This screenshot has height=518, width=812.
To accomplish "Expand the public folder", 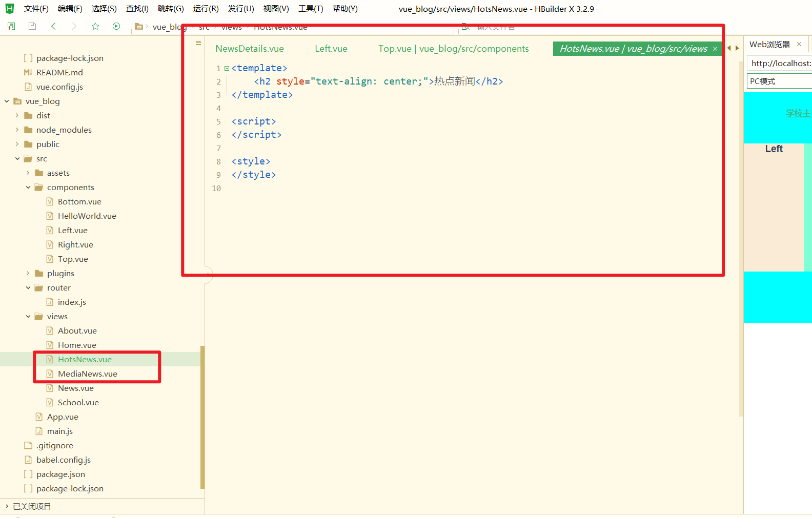I will [17, 144].
